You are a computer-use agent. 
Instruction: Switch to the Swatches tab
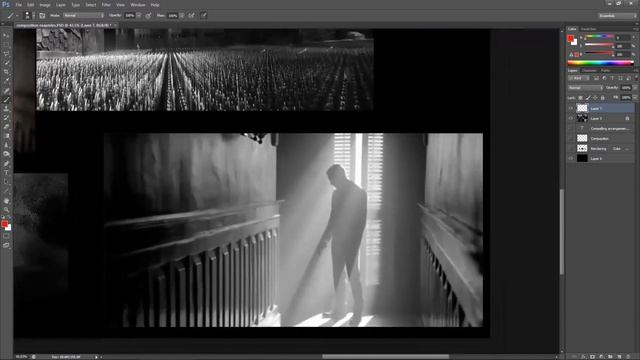pyautogui.click(x=588, y=29)
